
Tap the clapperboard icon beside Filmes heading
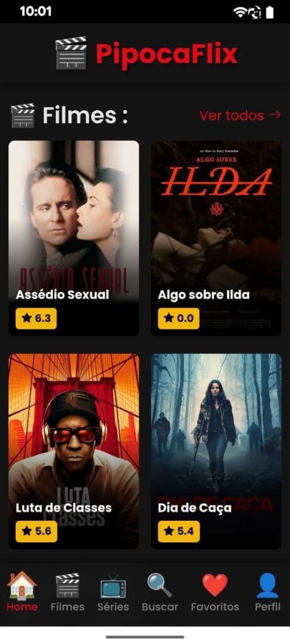coord(23,116)
